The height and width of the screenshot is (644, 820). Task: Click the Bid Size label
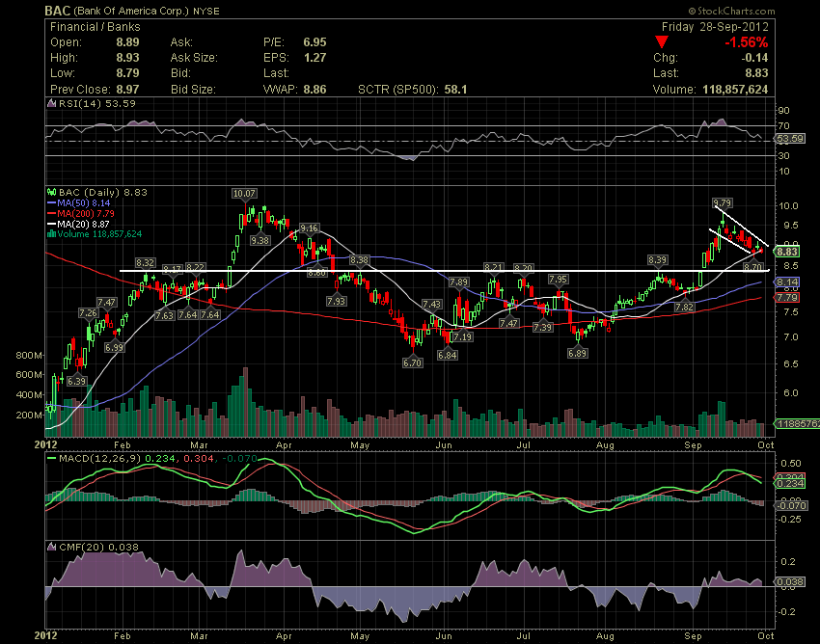pos(193,90)
